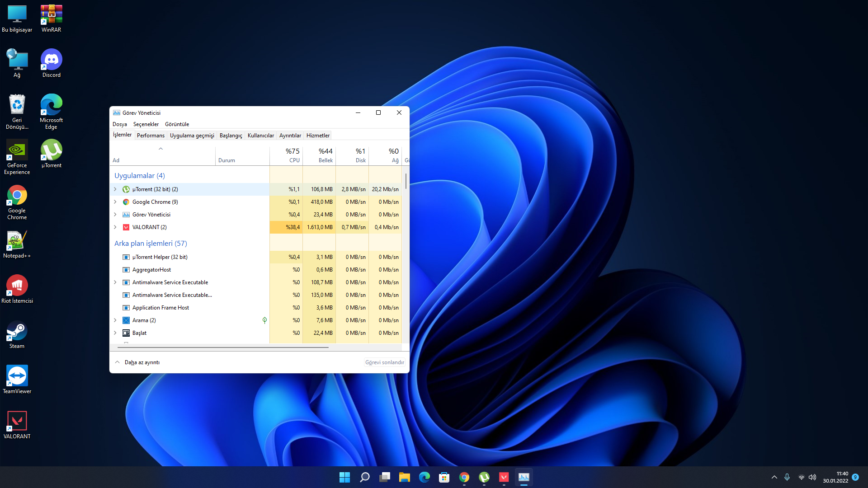The height and width of the screenshot is (488, 868).
Task: Expand the µTorrent (32 bit) process group
Action: pyautogui.click(x=115, y=189)
